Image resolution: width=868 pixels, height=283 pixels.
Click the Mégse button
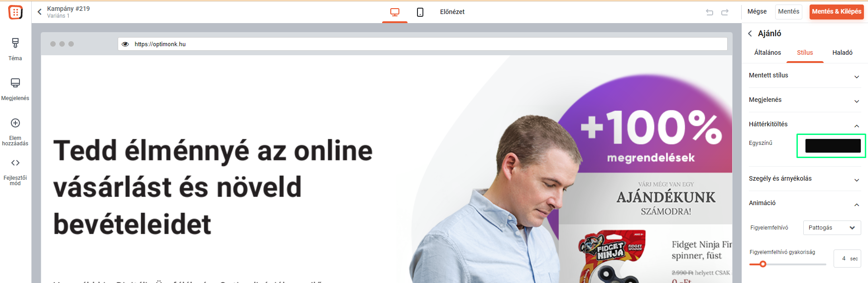coord(757,12)
